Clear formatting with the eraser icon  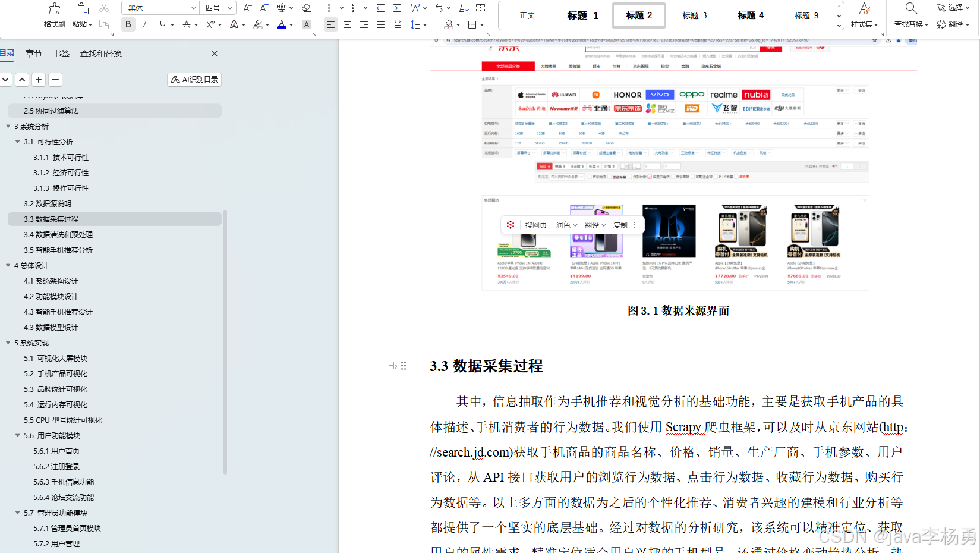307,8
